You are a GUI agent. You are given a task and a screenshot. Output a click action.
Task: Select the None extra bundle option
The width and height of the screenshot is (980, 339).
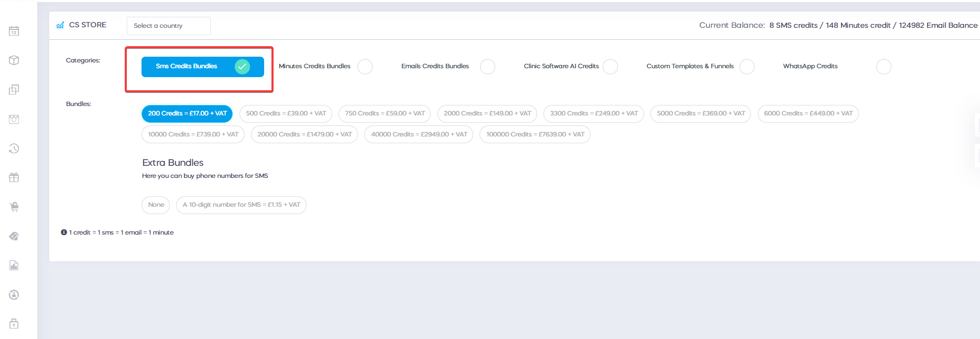click(x=156, y=205)
